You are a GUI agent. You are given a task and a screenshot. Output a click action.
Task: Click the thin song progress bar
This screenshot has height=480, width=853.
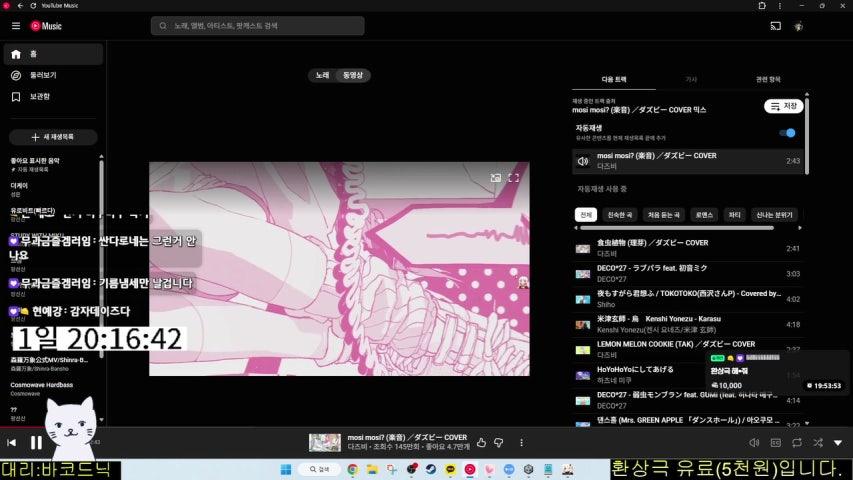click(426, 427)
